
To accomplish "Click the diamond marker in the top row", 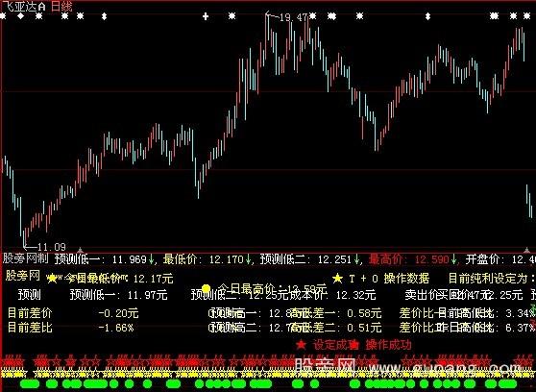I will tap(21, 16).
